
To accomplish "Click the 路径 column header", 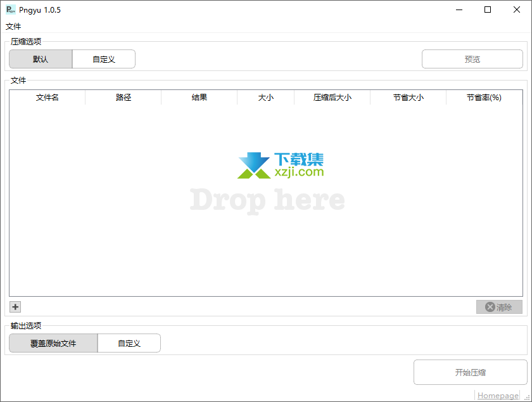I will pyautogui.click(x=123, y=98).
